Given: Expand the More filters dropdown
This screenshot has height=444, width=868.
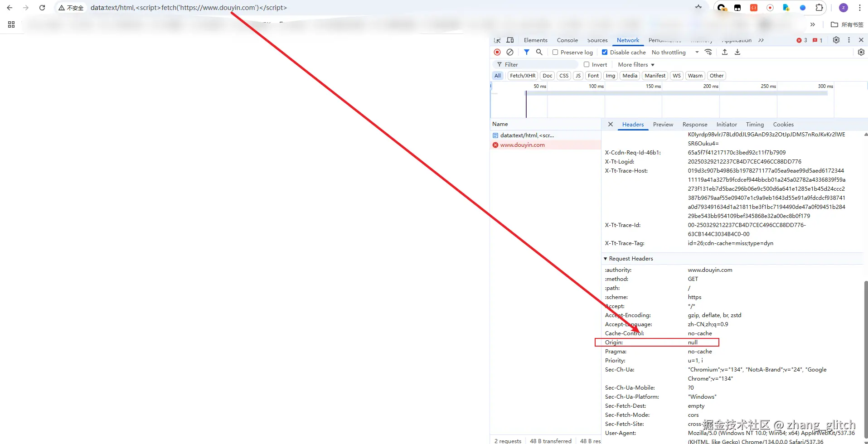Looking at the screenshot, I should [x=636, y=65].
